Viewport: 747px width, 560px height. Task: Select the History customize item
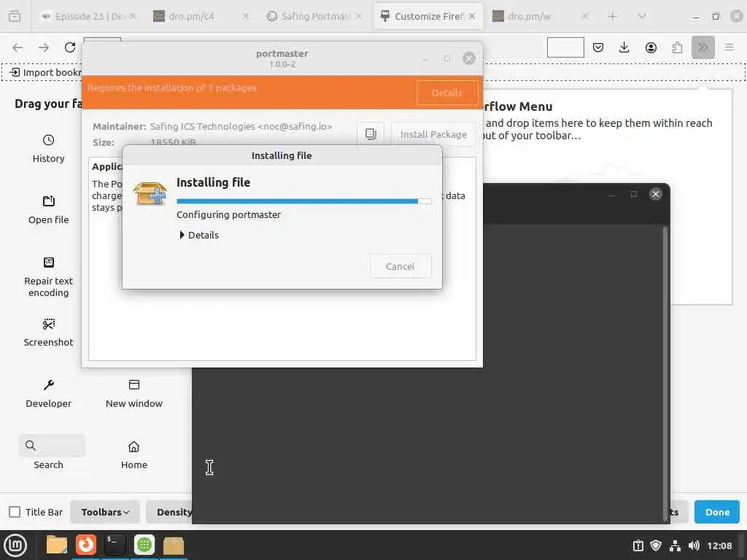[x=48, y=149]
